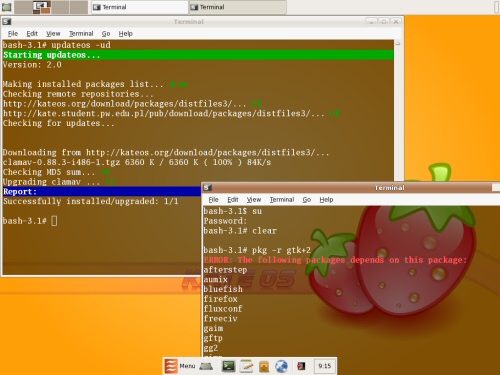This screenshot has height=375, width=500.
Task: Open Edit menu in front pkg Terminal
Action: pyautogui.click(x=233, y=200)
